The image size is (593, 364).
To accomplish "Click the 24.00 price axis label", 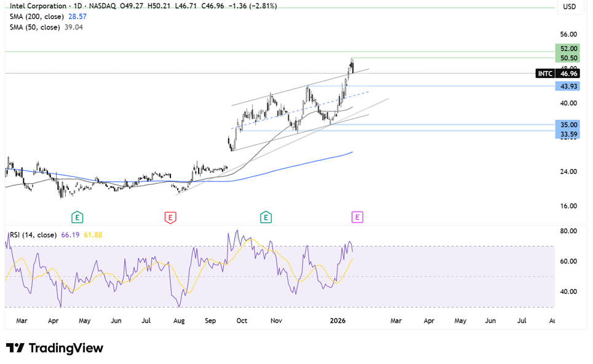I will click(568, 172).
